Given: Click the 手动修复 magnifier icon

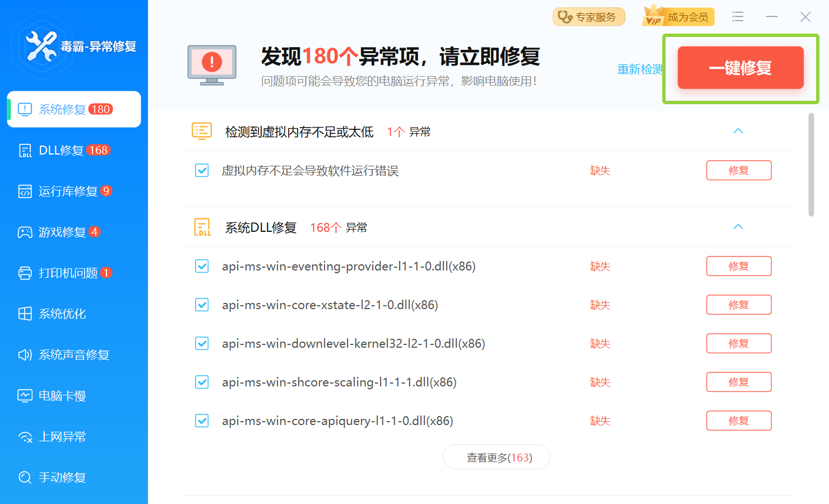Looking at the screenshot, I should click(x=25, y=478).
